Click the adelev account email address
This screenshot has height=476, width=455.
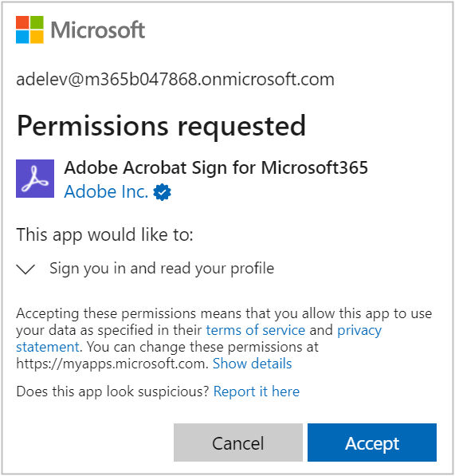pos(175,80)
